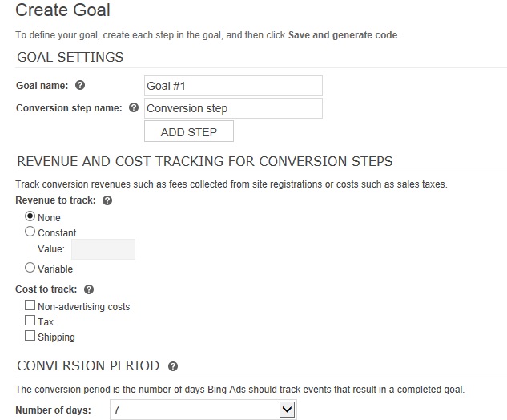Click the Number of days combo box showing 7
This screenshot has width=507, height=420.
point(203,410)
